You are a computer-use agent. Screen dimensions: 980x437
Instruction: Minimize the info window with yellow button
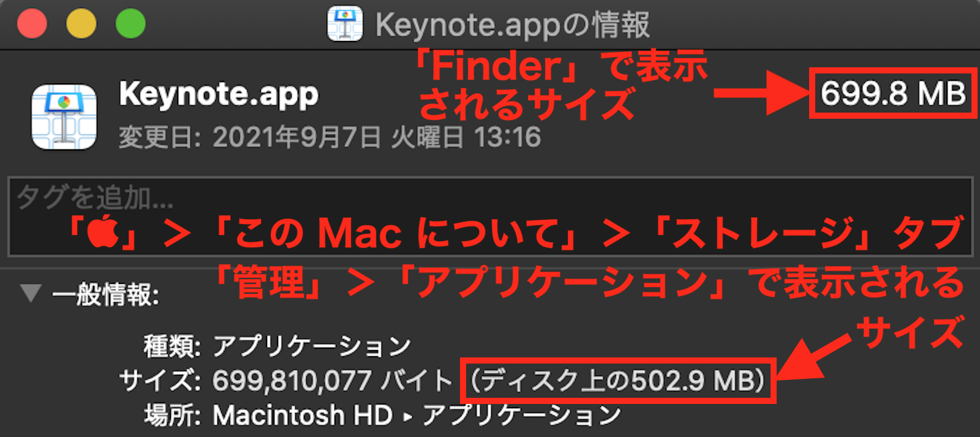coord(81,24)
